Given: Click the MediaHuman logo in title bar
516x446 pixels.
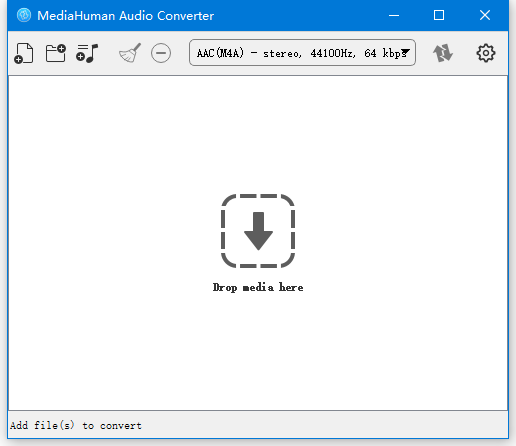Looking at the screenshot, I should click(24, 15).
